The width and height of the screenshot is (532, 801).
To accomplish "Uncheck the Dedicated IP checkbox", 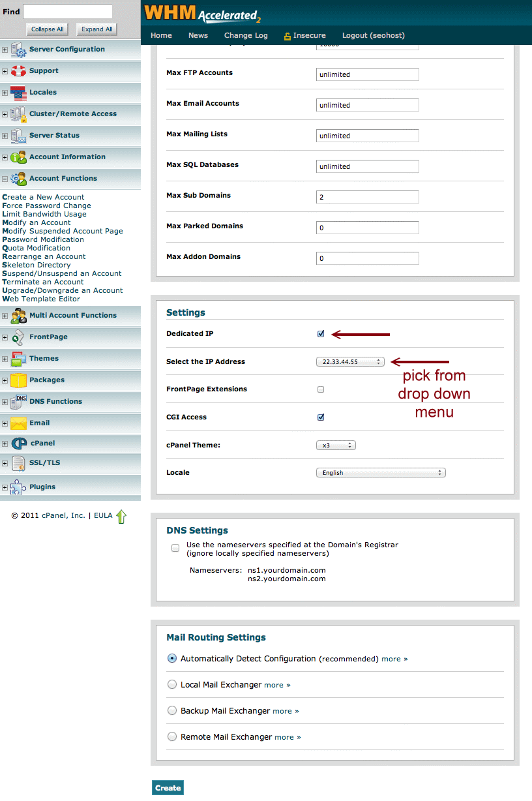I will 321,334.
